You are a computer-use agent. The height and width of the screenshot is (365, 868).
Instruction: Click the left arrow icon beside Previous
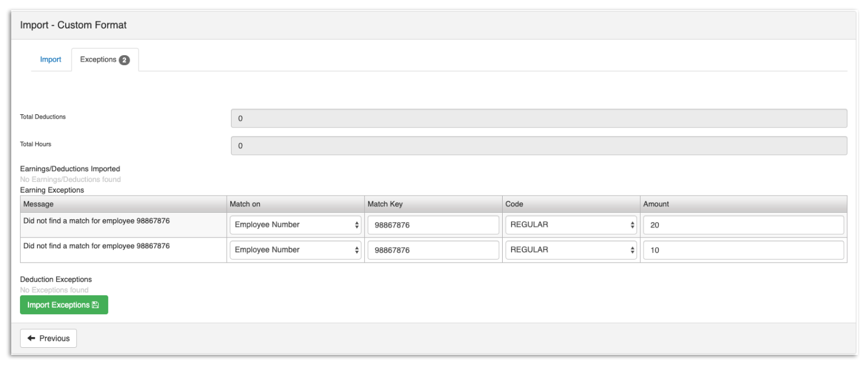[31, 338]
